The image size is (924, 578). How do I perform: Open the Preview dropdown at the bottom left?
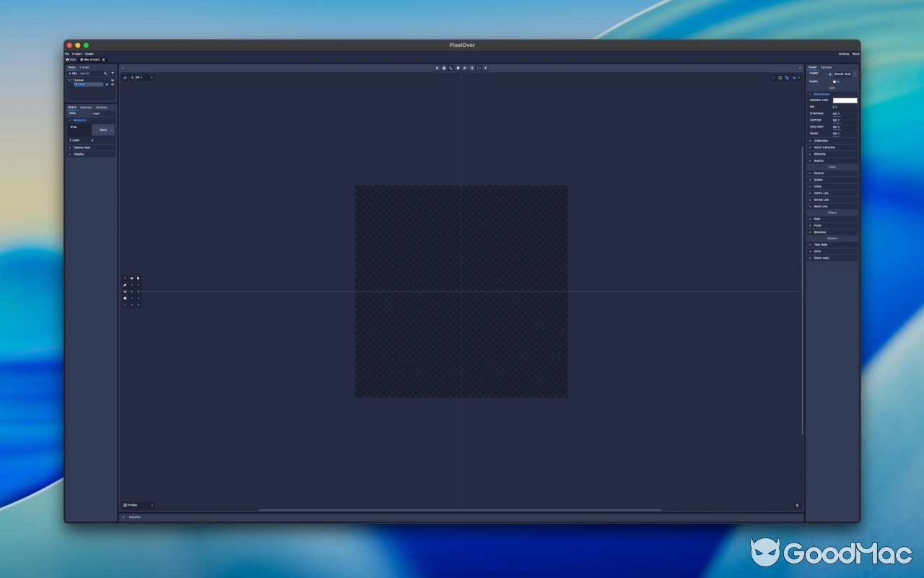pyautogui.click(x=137, y=505)
